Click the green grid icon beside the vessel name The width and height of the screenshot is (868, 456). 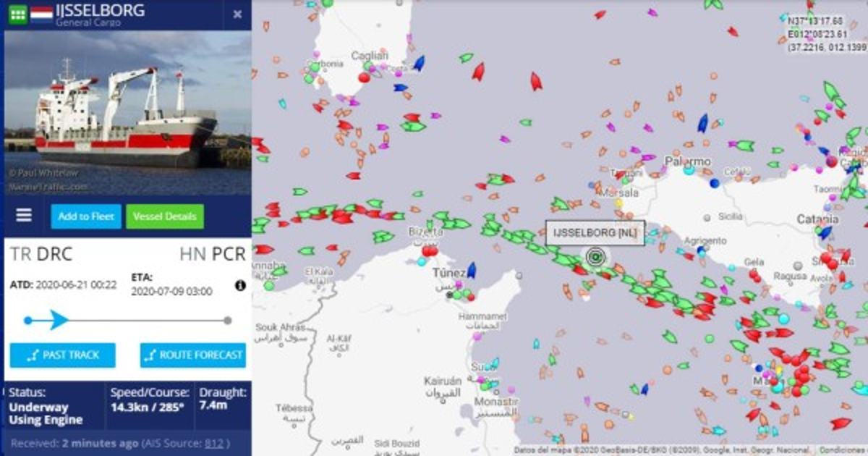[17, 13]
